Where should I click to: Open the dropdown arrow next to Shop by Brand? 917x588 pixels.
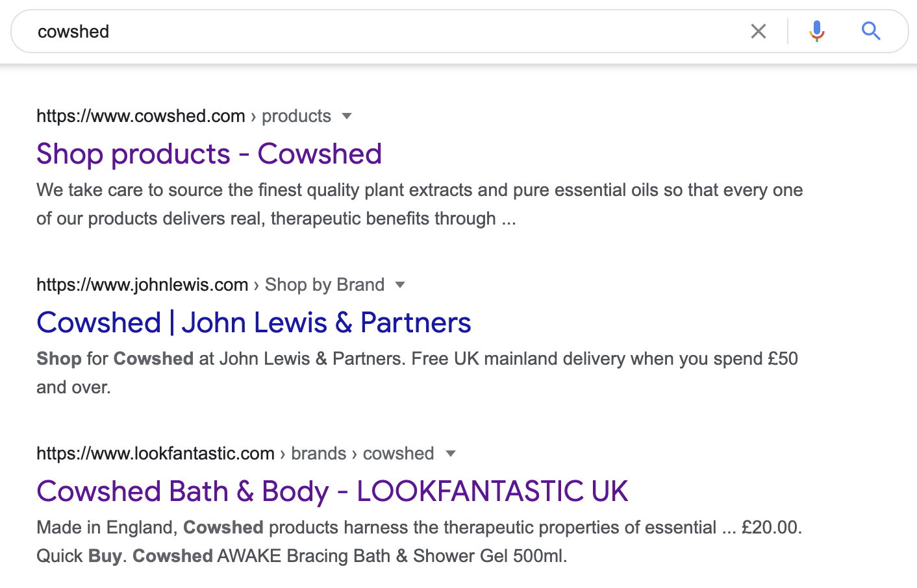pos(400,285)
